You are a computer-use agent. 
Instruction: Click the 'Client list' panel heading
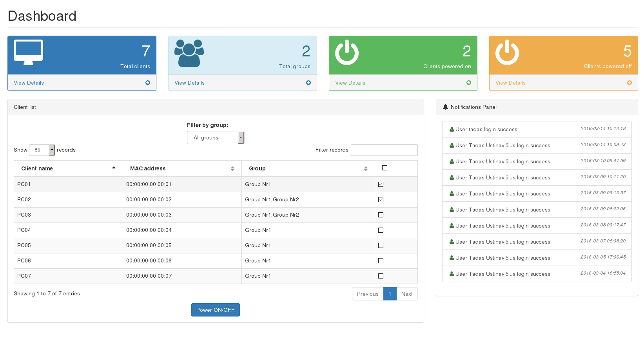pos(25,107)
